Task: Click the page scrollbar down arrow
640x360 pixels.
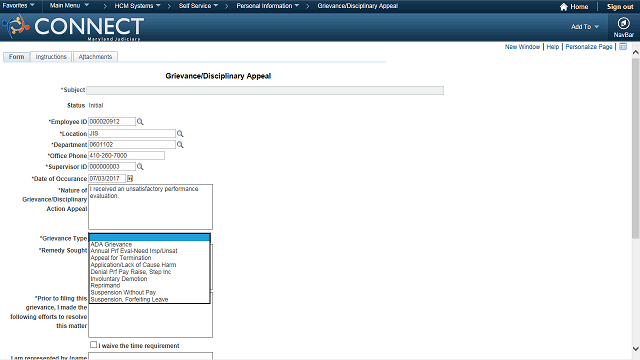Action: pos(636,349)
